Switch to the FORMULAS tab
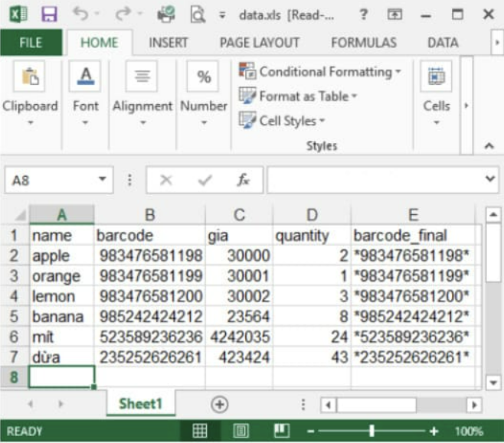This screenshot has width=504, height=443. tap(364, 42)
